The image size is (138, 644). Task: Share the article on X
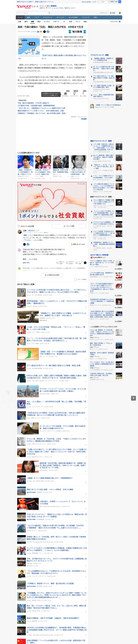[x=45, y=32]
